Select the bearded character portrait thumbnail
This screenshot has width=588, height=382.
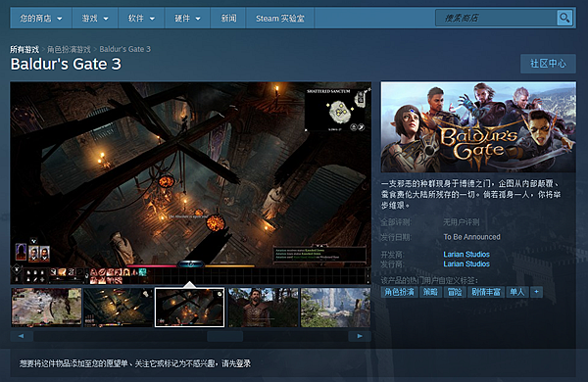point(264,308)
